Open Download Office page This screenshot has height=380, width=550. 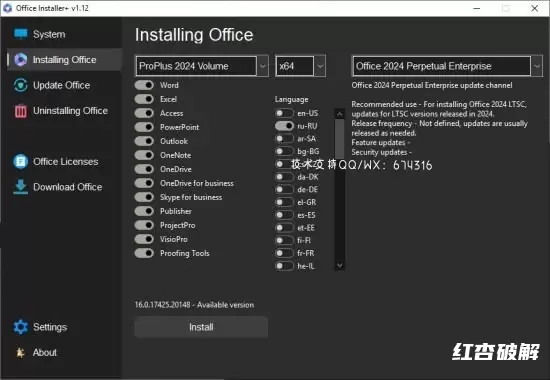point(65,187)
